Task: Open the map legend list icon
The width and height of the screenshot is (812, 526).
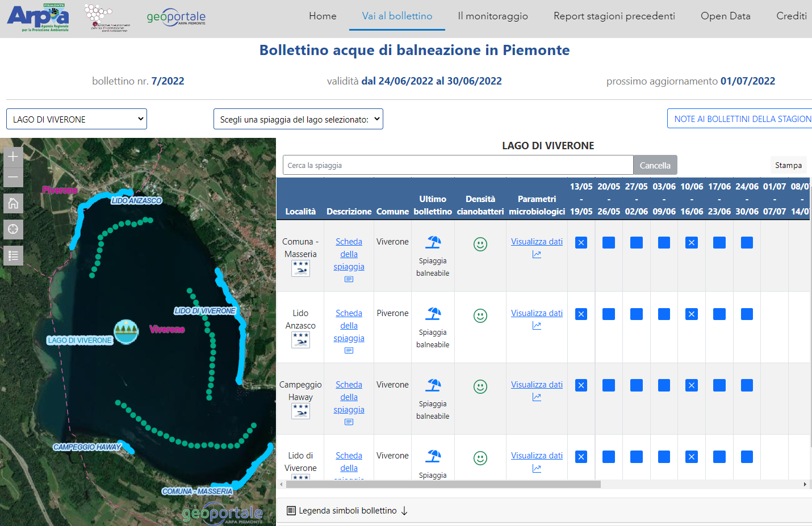Action: (x=13, y=256)
